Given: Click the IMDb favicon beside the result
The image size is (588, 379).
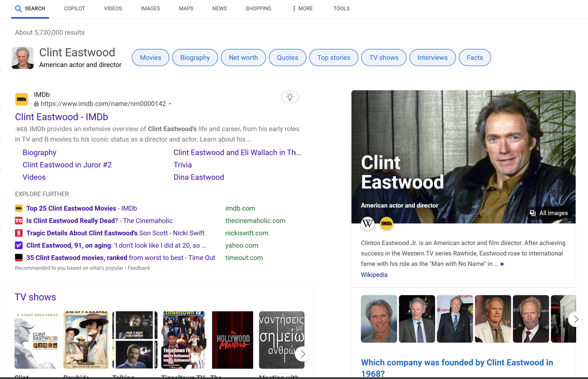Looking at the screenshot, I should pos(22,99).
